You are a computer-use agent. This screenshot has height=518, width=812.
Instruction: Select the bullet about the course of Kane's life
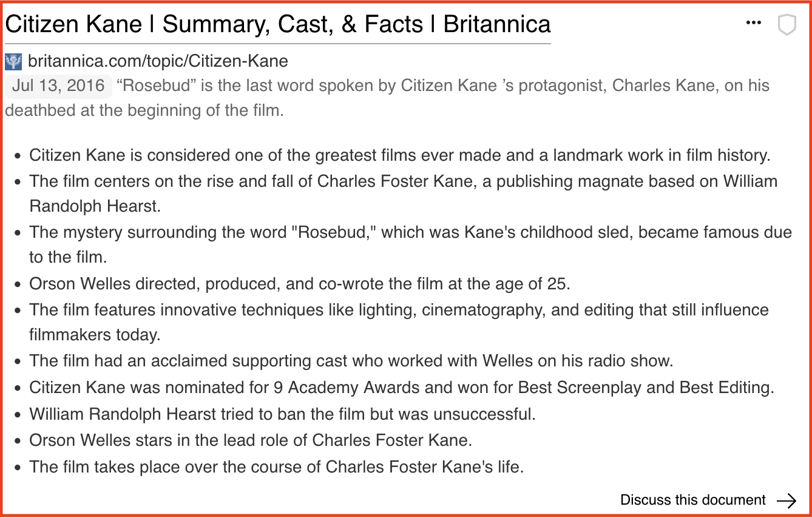point(276,468)
